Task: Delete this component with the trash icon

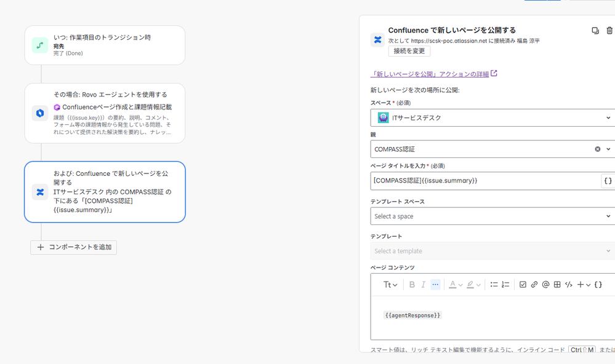Action: click(x=609, y=31)
